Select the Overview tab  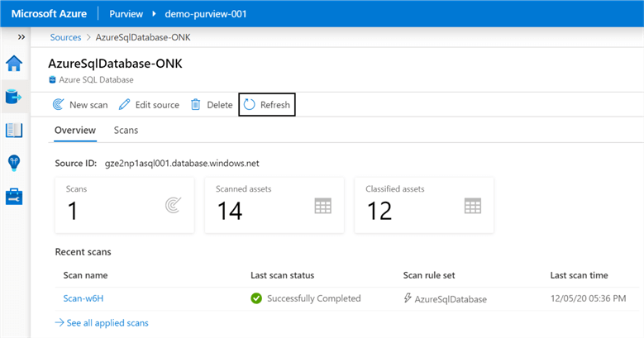coord(75,130)
